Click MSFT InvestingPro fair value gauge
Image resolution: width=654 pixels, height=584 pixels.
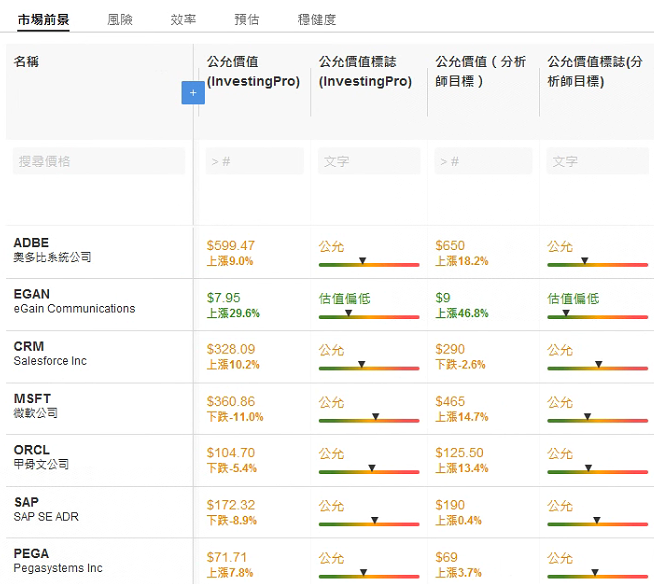369,419
